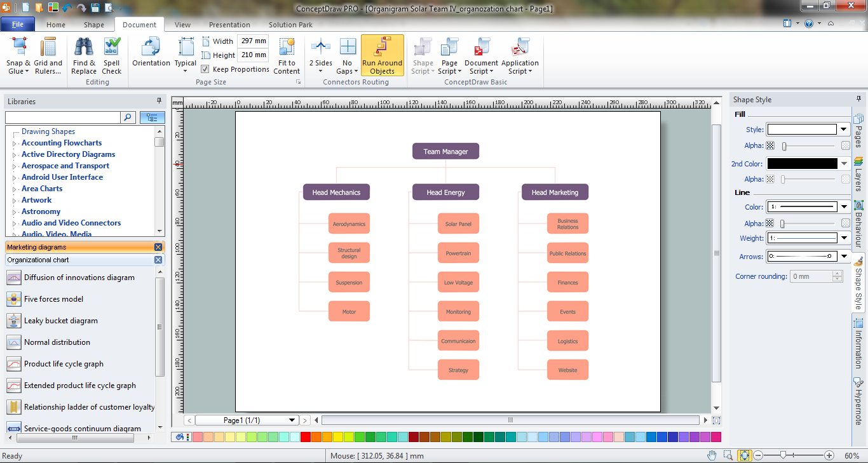Select Run Around Objects routing

[382, 48]
